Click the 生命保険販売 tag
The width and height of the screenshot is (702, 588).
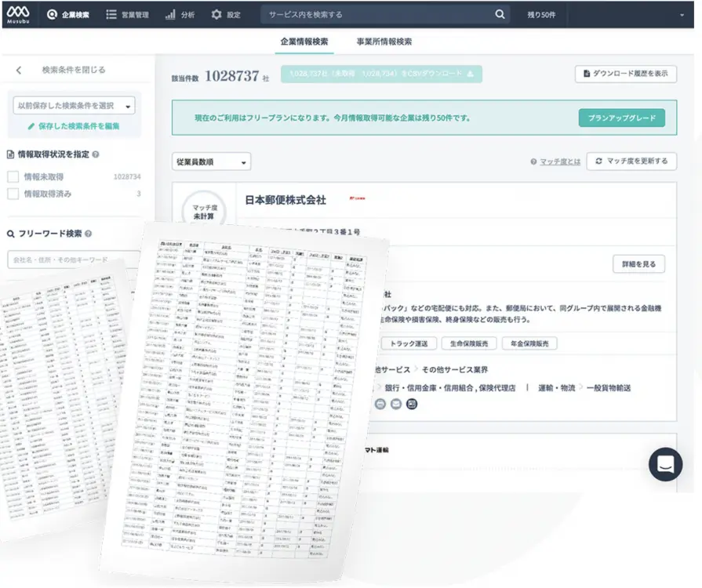coord(469,343)
